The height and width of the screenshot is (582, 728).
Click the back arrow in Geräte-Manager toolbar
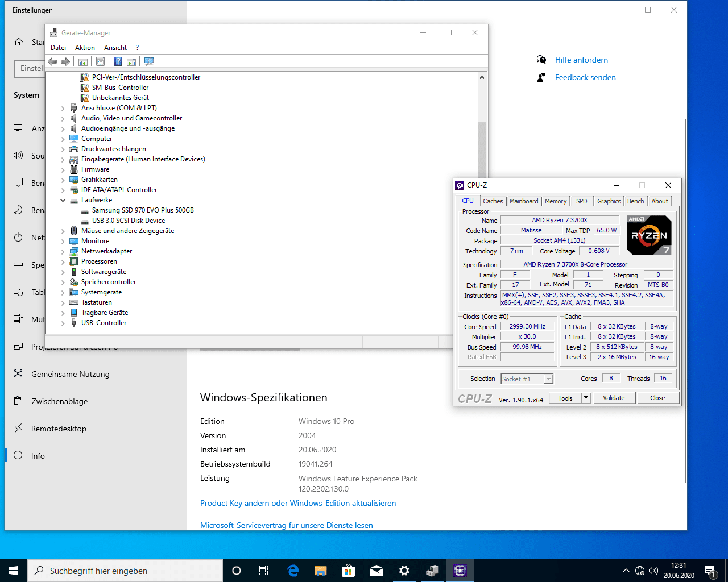[x=53, y=61]
